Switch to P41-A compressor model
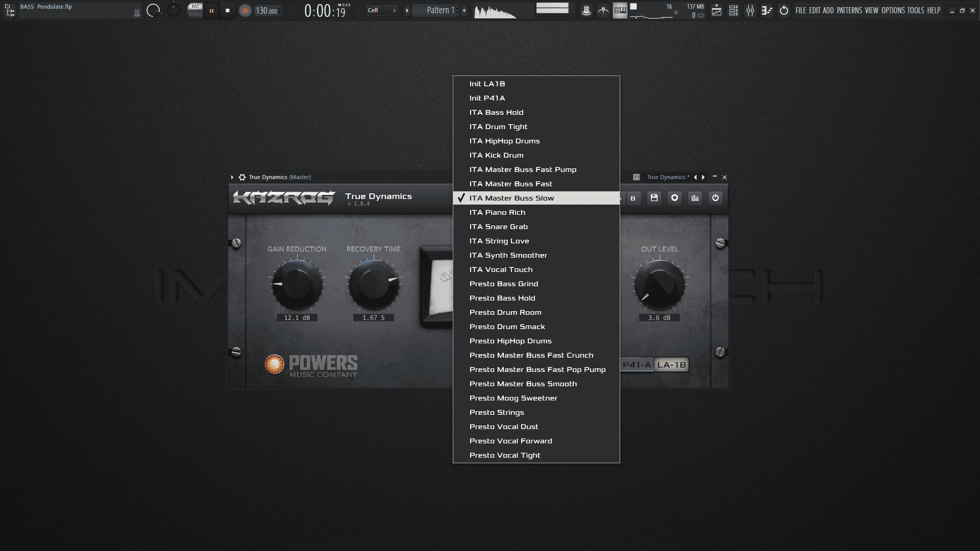 [637, 365]
